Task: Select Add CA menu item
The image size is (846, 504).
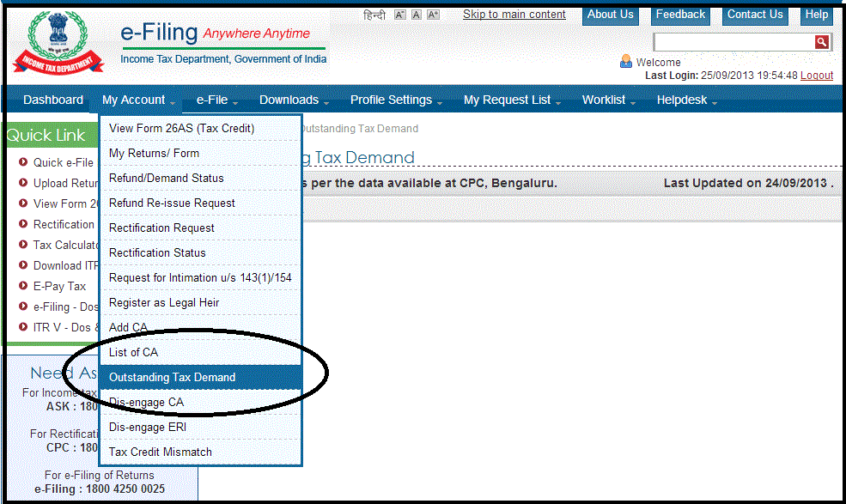Action: click(x=200, y=327)
